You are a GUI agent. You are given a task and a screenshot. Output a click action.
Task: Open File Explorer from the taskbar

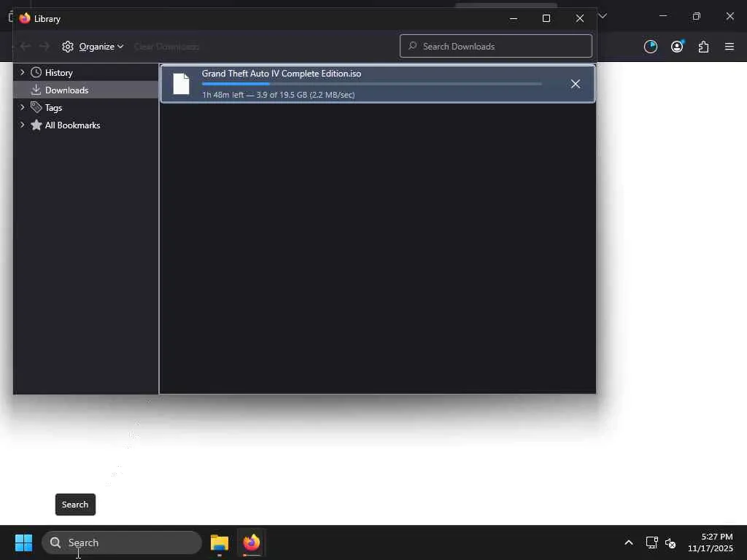(220, 542)
